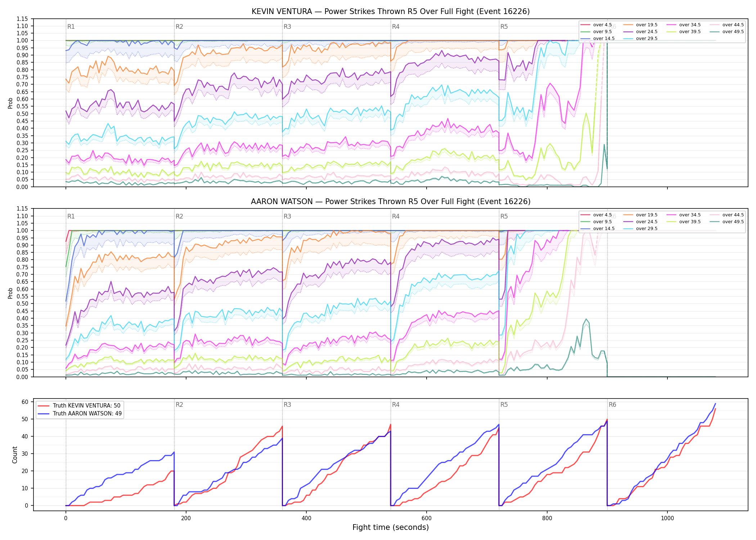756x540 pixels.
Task: Click the R4 round marker in Kevin Ventura chart
Action: point(396,27)
